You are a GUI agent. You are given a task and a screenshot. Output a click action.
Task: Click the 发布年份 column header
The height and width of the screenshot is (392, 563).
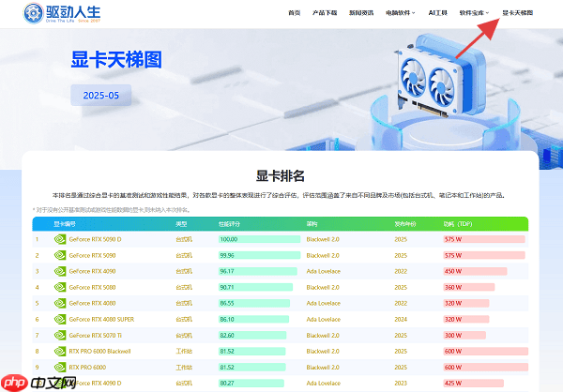coord(405,223)
